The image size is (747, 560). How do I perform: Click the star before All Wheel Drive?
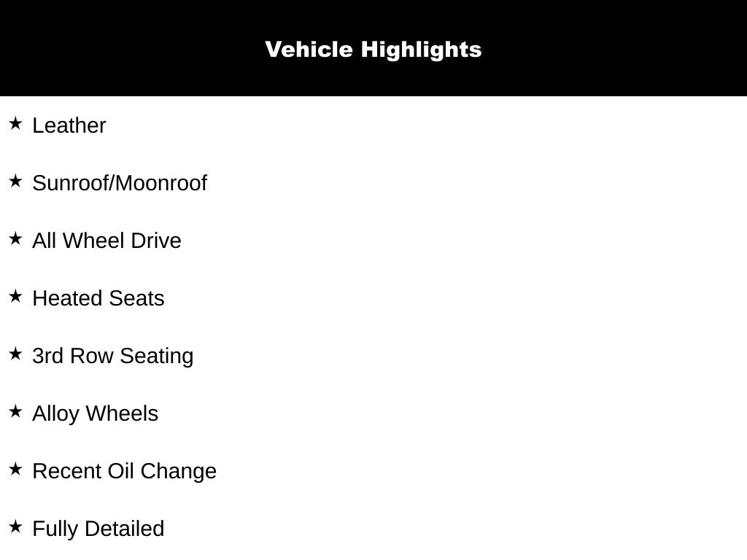[15, 238]
